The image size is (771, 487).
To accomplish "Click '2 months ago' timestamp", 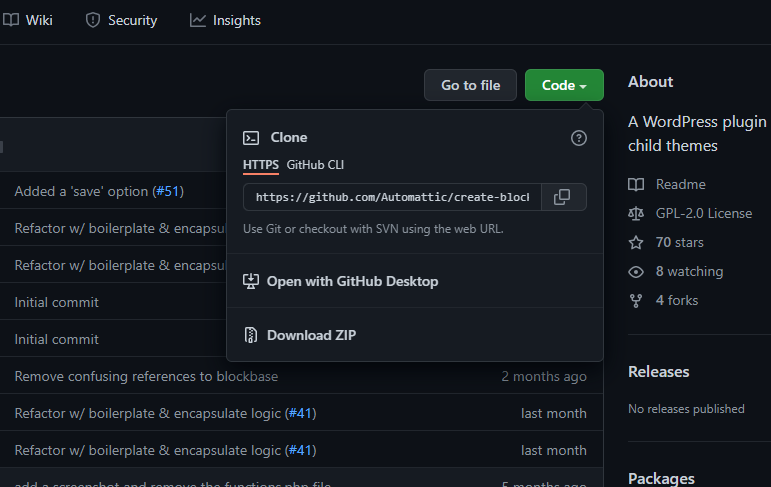I will tap(544, 376).
